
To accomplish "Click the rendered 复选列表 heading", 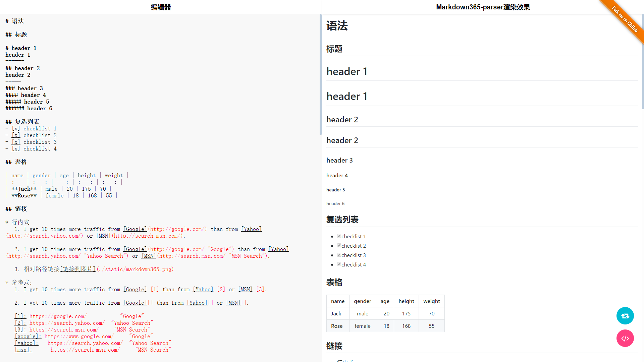I will click(x=342, y=220).
